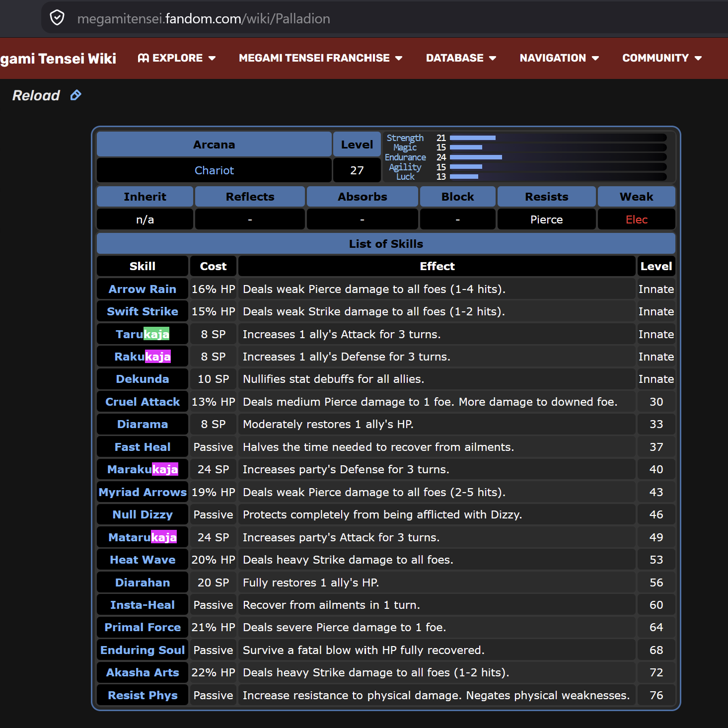Screen dimensions: 728x728
Task: Open the Matarukaja skill link
Action: 143,537
